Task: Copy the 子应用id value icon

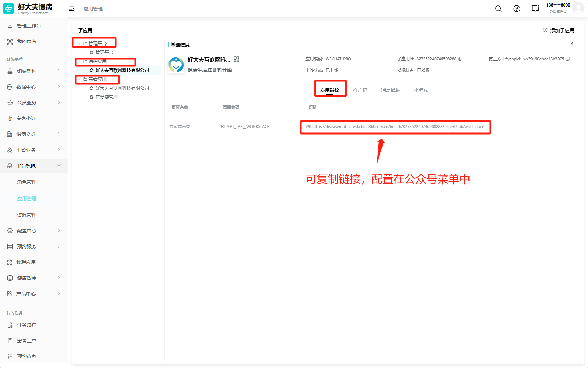Action: (460, 59)
